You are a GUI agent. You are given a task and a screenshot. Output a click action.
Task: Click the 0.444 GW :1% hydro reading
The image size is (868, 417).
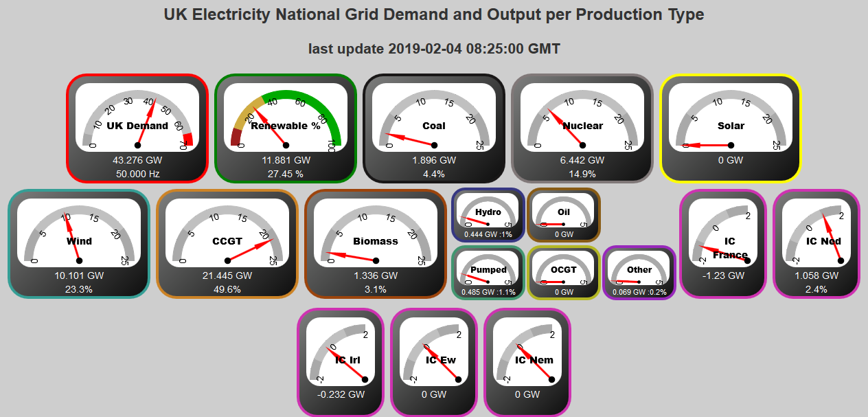tap(488, 234)
